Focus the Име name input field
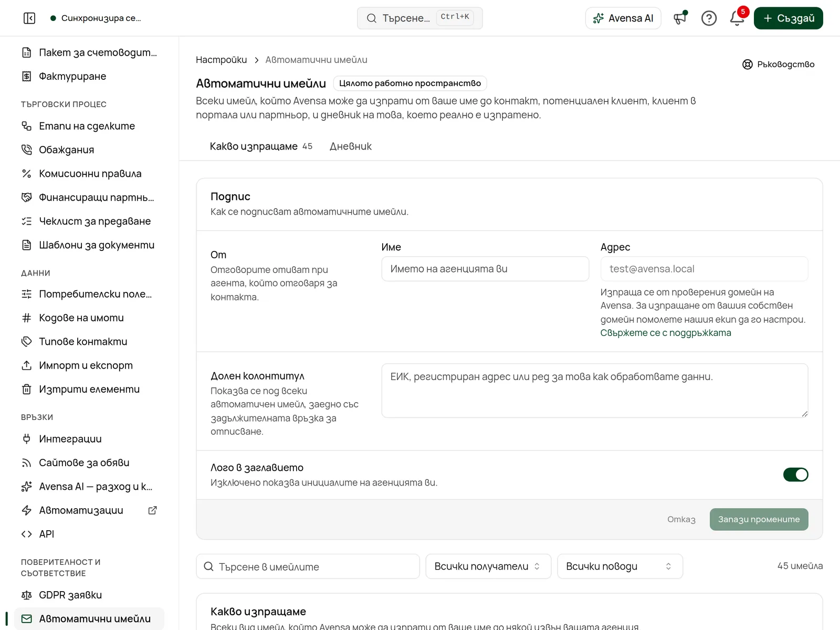This screenshot has width=840, height=630. click(x=485, y=269)
